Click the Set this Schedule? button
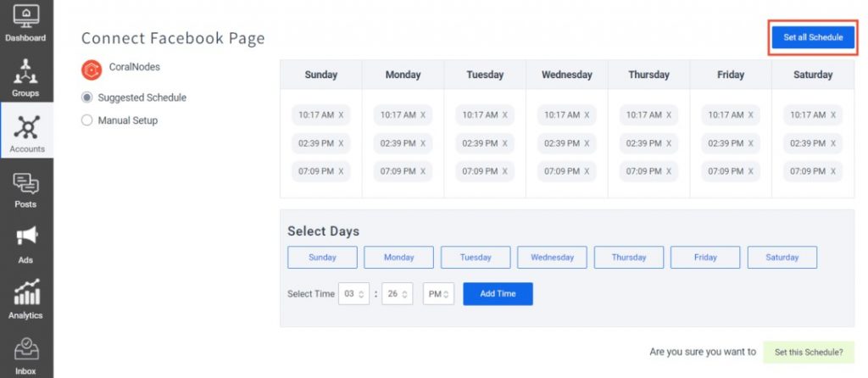The image size is (868, 378). (809, 352)
